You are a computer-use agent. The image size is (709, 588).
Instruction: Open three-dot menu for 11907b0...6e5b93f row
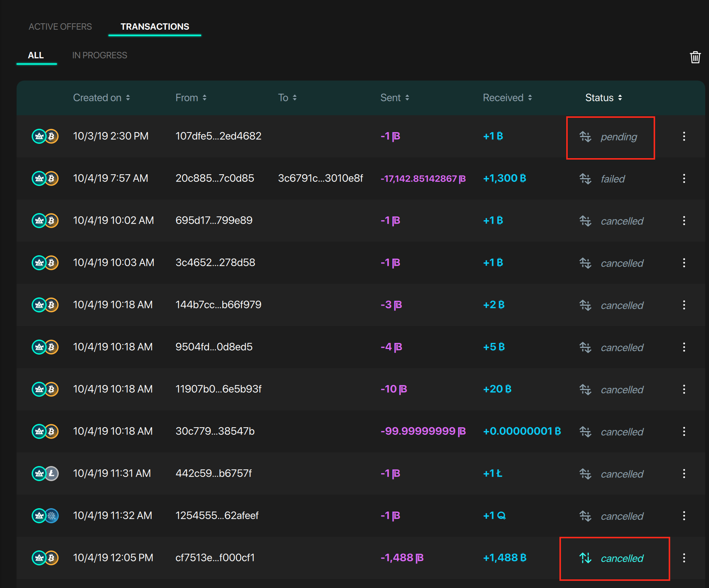pyautogui.click(x=684, y=389)
